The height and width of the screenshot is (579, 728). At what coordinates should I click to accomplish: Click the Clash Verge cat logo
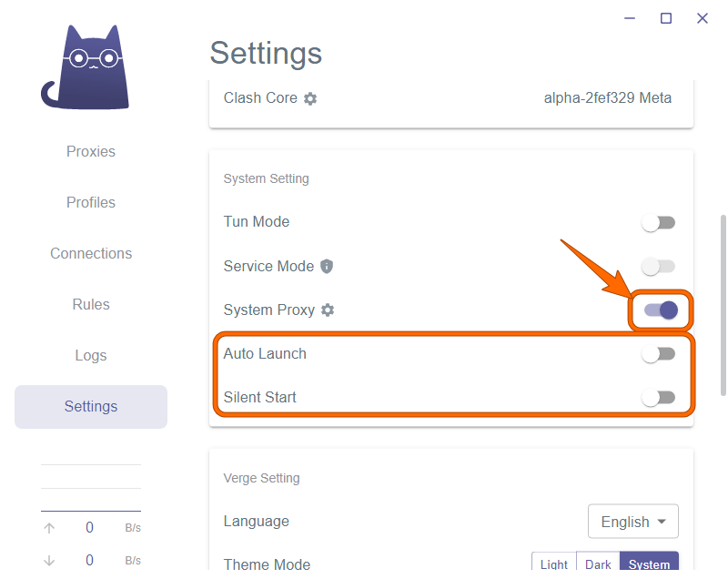tap(85, 67)
